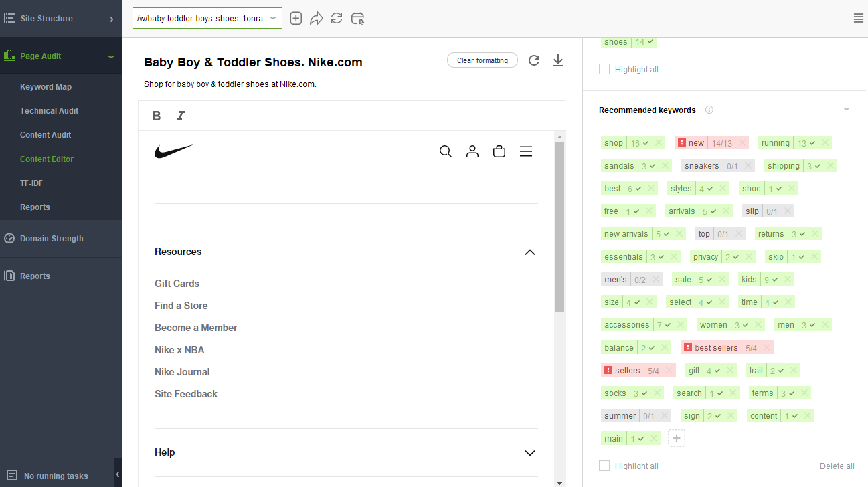Click the Site Feedback link
The image size is (868, 487).
coord(186,394)
